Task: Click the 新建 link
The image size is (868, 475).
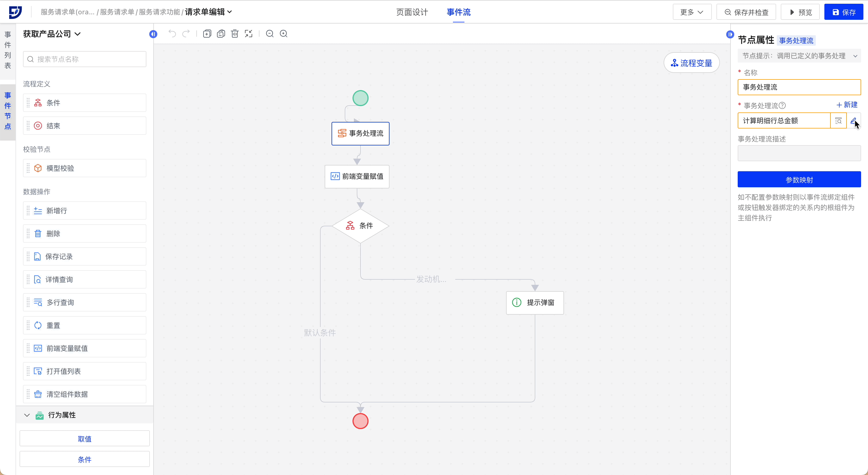Action: 847,105
